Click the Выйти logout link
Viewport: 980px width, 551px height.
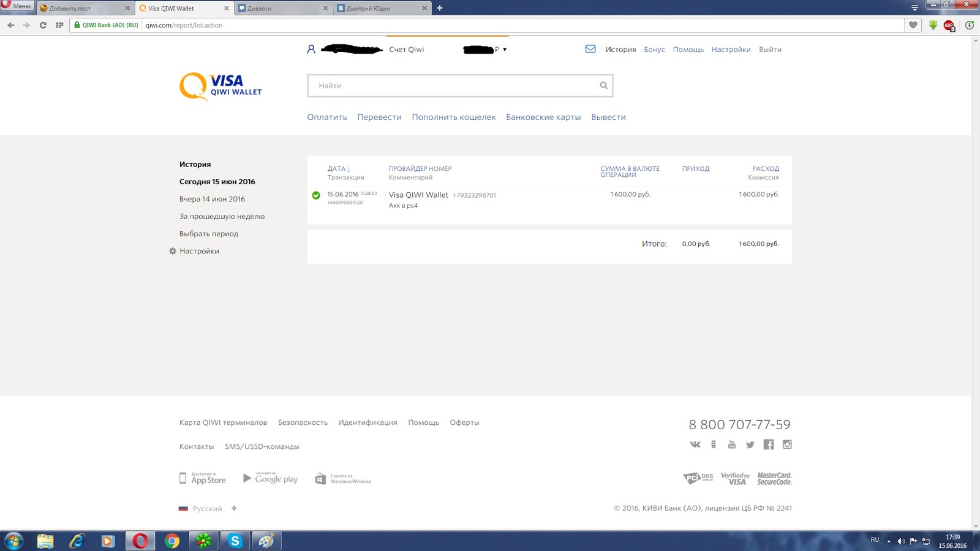click(770, 50)
